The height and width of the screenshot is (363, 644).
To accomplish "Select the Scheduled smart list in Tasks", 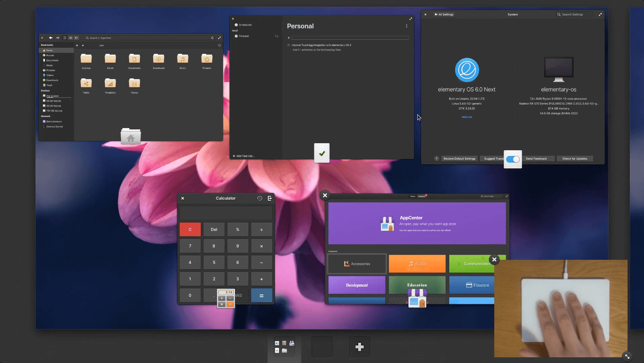I will pyautogui.click(x=245, y=25).
